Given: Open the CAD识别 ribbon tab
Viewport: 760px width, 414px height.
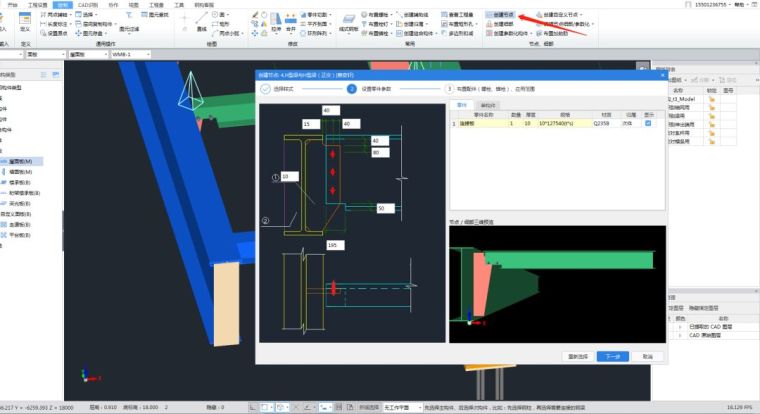Looking at the screenshot, I should click(x=87, y=5).
